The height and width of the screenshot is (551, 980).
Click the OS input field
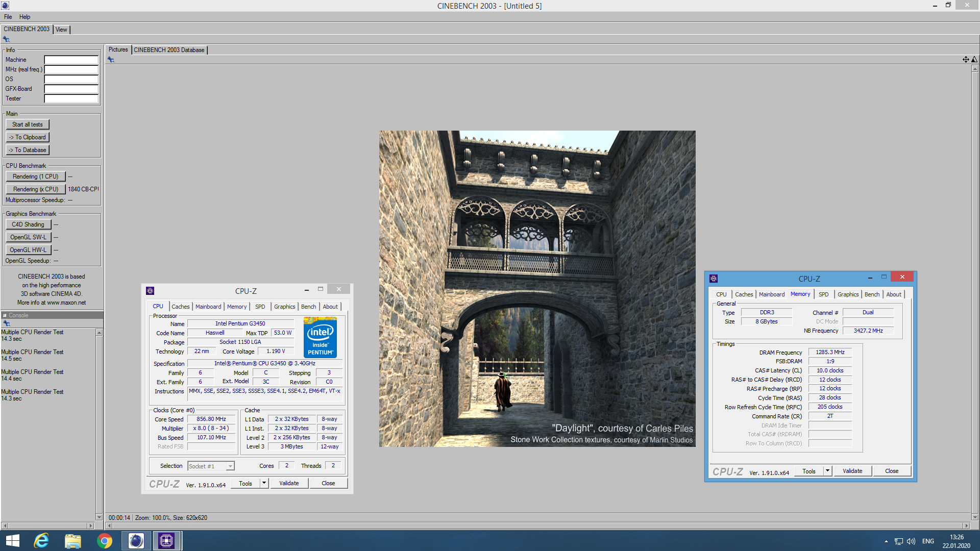(x=71, y=79)
